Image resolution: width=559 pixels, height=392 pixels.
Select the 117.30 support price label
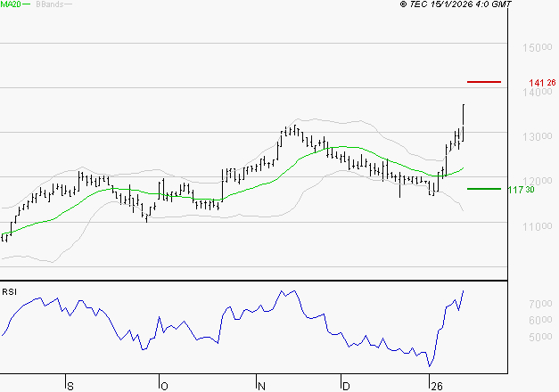point(521,190)
